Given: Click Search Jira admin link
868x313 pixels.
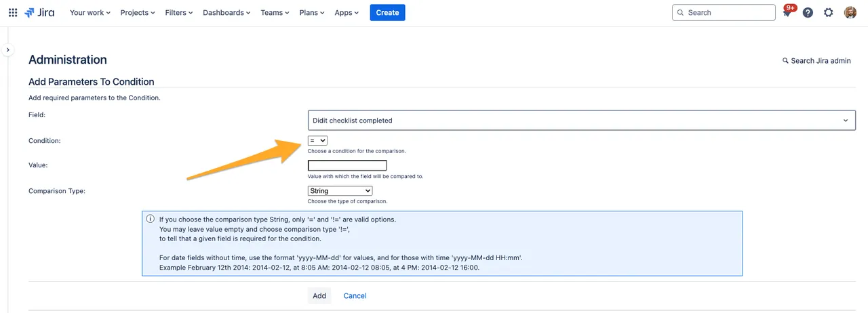Looking at the screenshot, I should tap(816, 60).
